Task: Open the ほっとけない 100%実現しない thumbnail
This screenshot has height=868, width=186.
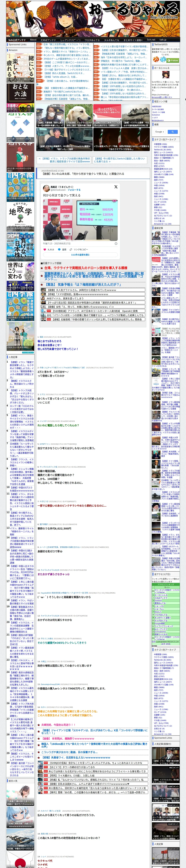Action: click(x=107, y=116)
